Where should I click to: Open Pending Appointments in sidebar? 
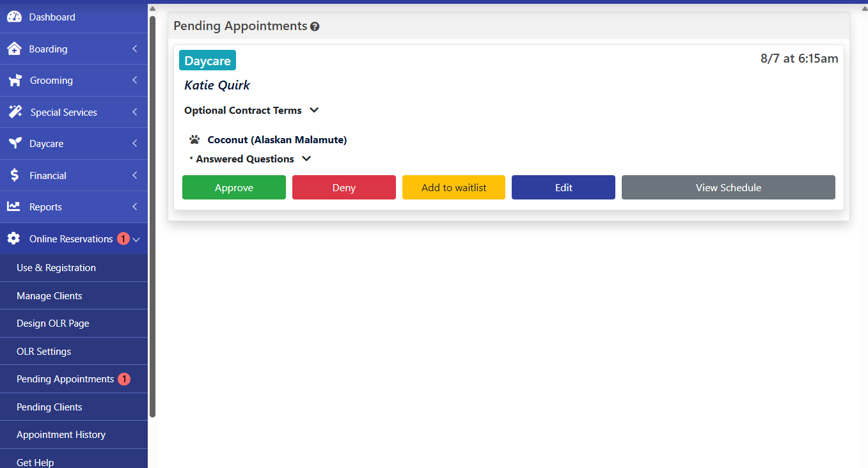coord(74,379)
